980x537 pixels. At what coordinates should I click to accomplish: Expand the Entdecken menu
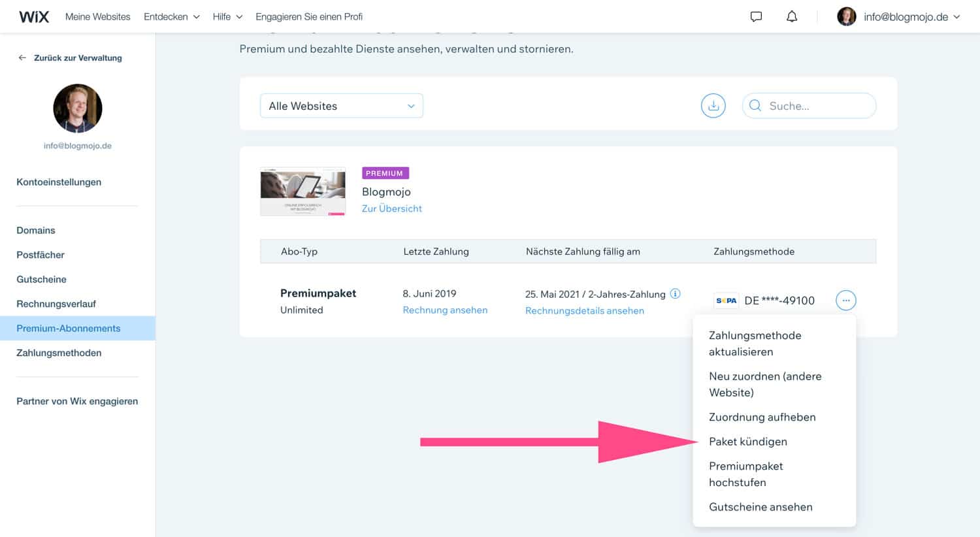pyautogui.click(x=172, y=16)
